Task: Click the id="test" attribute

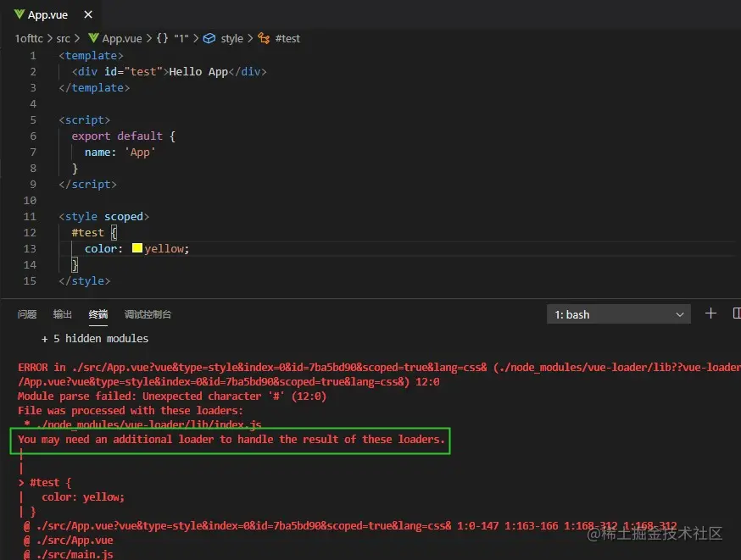Action: point(133,72)
